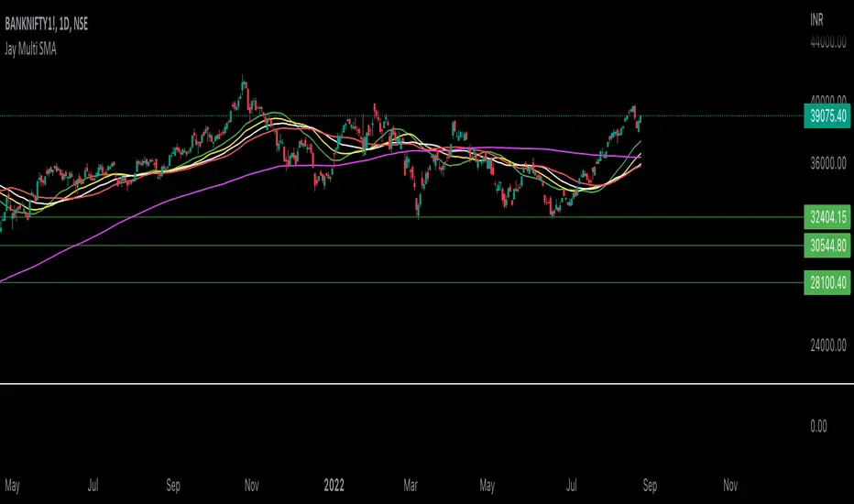This screenshot has width=854, height=504.
Task: Select the Jay Multi SMA indicator label
Action: [30, 49]
